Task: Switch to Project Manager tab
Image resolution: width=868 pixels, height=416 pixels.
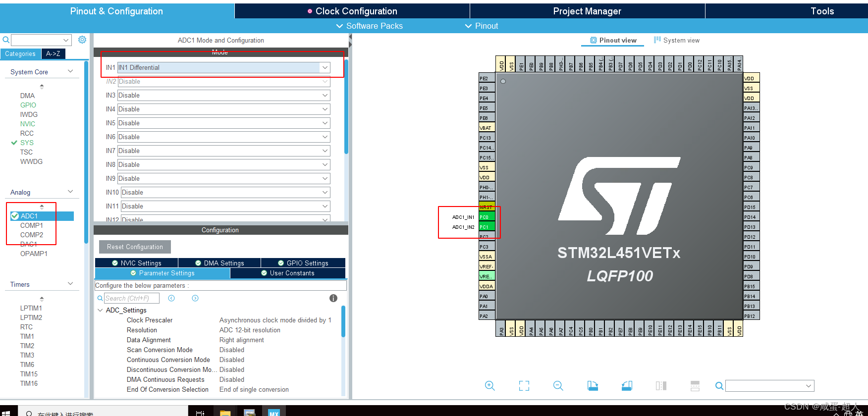Action: (587, 11)
